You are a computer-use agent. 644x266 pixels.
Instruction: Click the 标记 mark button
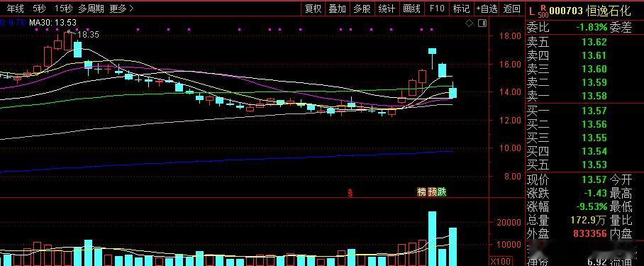(x=461, y=9)
